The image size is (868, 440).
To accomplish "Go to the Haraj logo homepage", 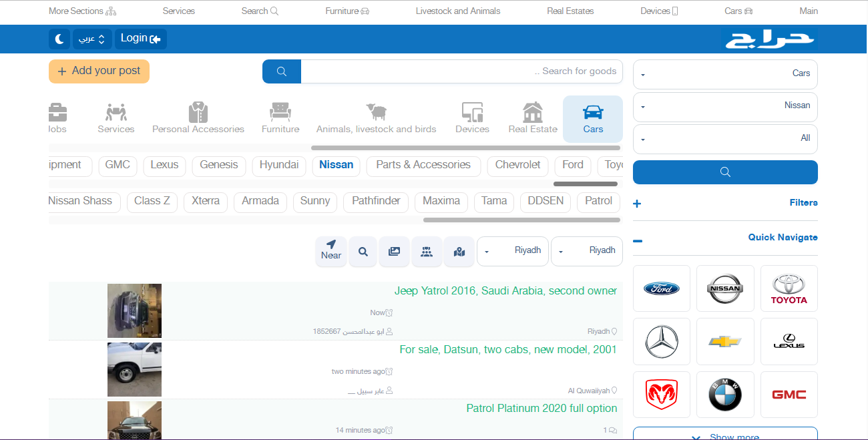I will pos(771,40).
